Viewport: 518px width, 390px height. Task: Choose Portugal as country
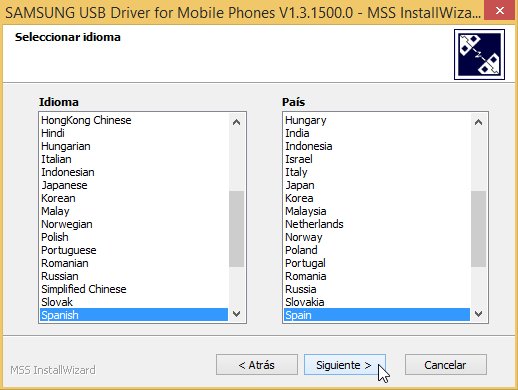click(377, 263)
